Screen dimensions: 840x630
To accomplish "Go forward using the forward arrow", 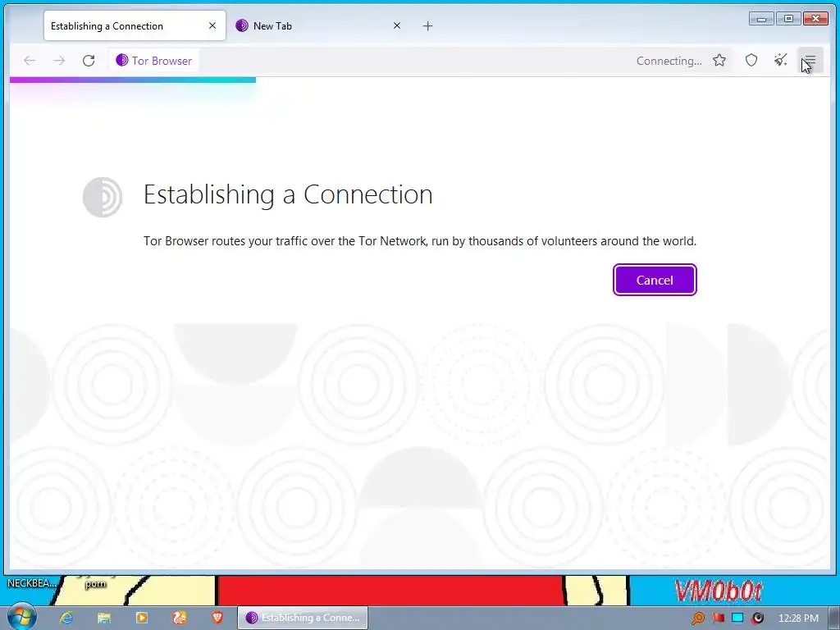I will 59,61.
